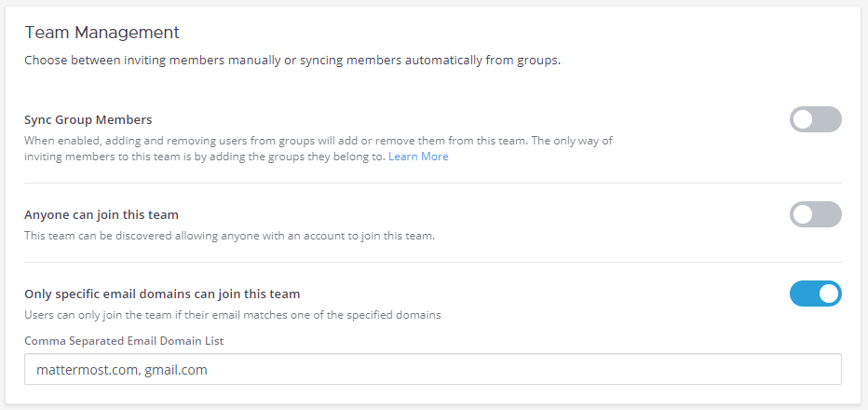Screen dimensions: 868x410
Task: Click the Comma Separated Email Domain List field
Action: (432, 369)
